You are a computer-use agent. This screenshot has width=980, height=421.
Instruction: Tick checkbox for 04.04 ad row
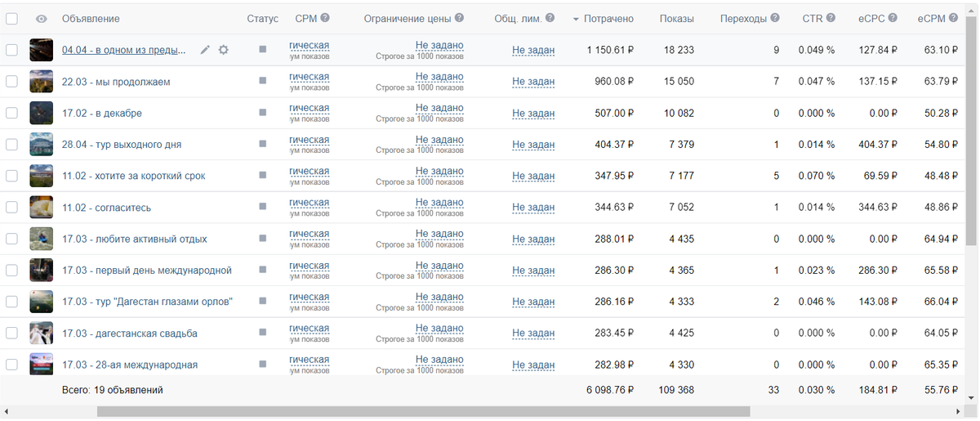[11, 50]
